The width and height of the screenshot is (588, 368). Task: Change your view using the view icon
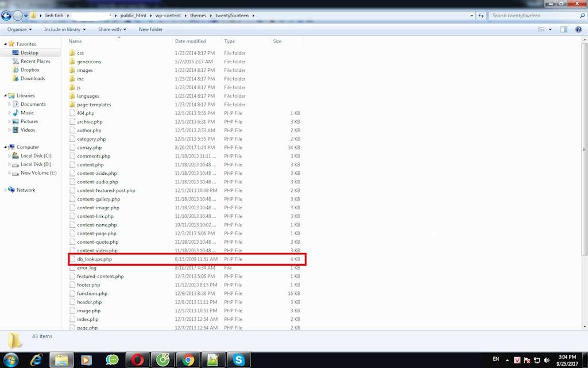[x=541, y=29]
